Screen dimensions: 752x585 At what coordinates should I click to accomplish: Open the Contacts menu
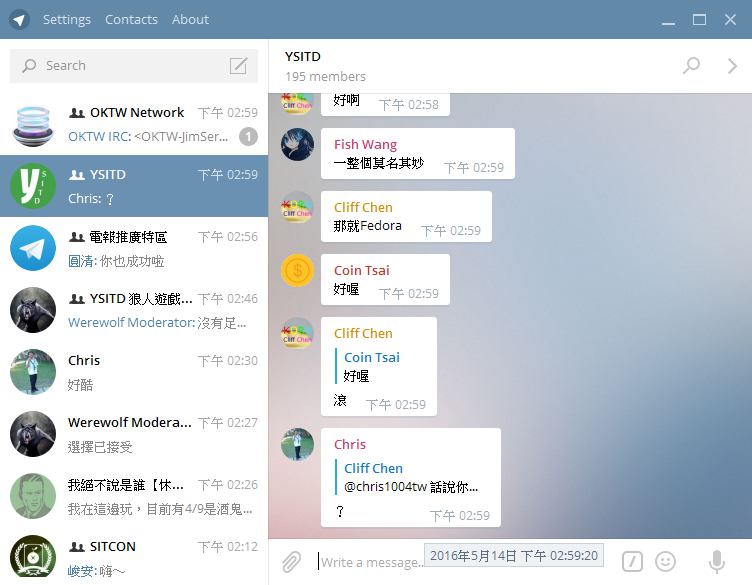[131, 20]
